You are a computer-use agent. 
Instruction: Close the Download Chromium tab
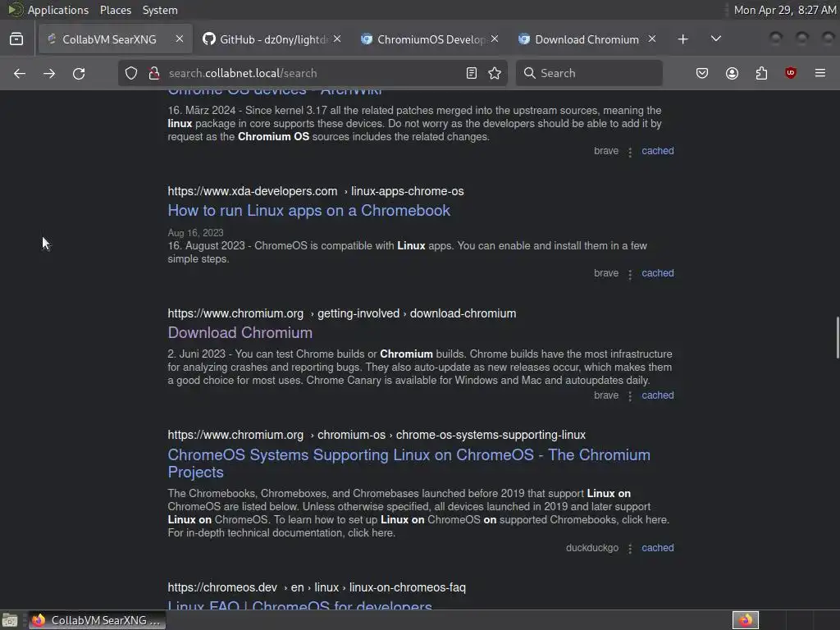pos(652,39)
